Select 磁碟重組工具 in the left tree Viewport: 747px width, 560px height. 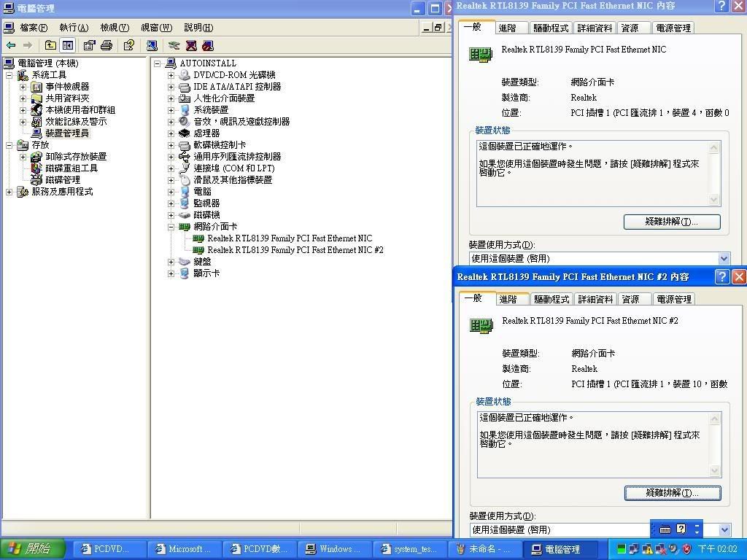(x=71, y=168)
